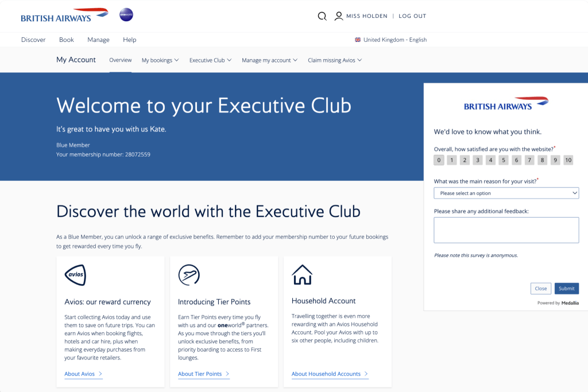Expand the My bookings menu
Viewport: 588px width, 392px height.
[160, 60]
